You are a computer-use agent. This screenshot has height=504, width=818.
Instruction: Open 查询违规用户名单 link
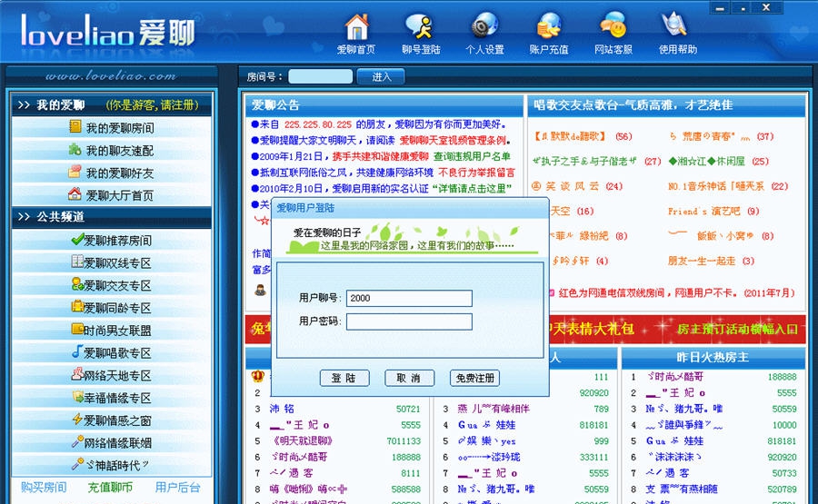coord(472,156)
